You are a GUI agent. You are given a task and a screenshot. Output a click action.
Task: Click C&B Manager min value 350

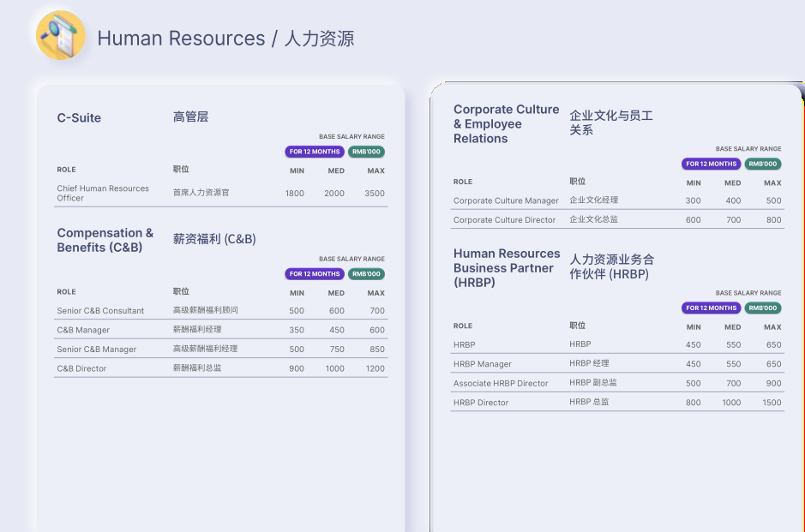pyautogui.click(x=297, y=331)
